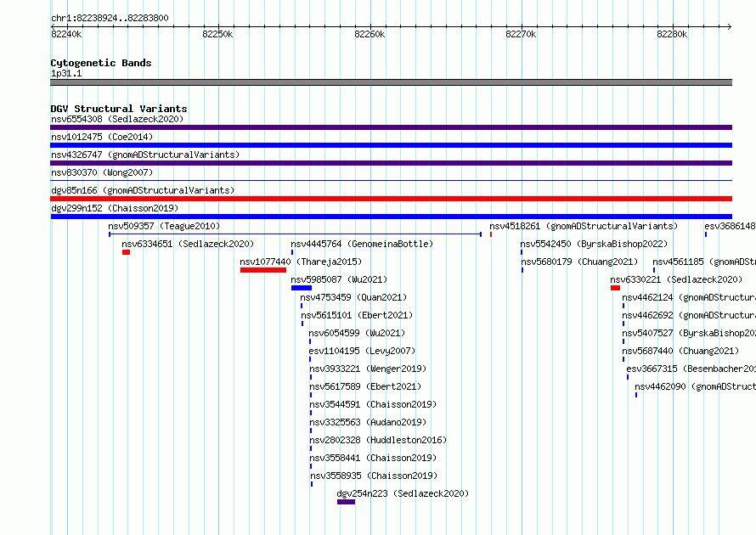The width and height of the screenshot is (756, 535).
Task: Click the red bar of dgv85n166
Action: 391,199
